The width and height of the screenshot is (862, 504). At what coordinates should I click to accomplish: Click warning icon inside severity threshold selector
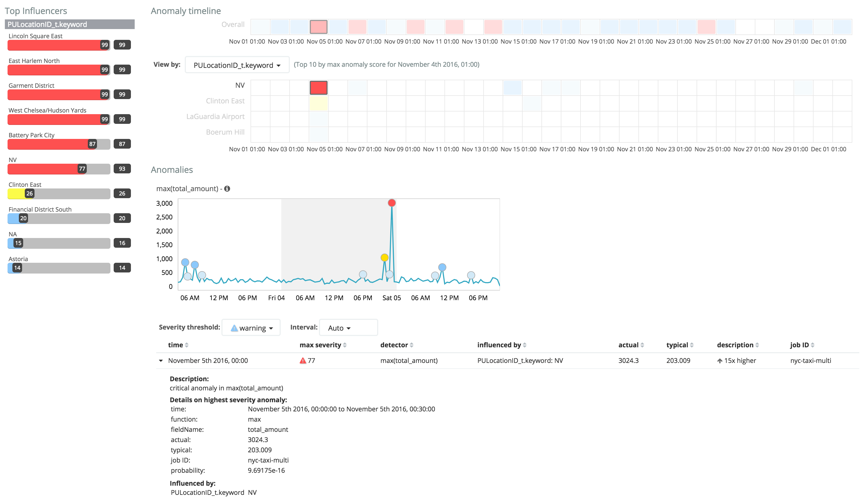pos(234,328)
